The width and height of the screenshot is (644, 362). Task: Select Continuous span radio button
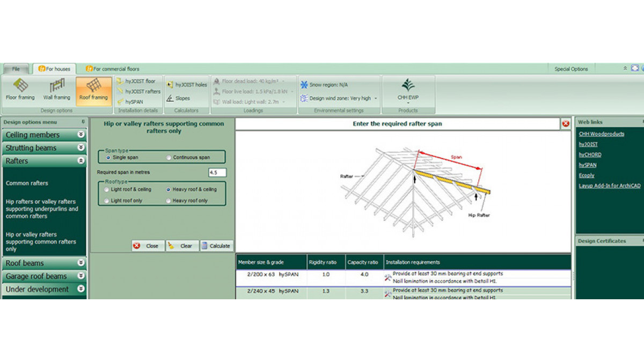169,158
